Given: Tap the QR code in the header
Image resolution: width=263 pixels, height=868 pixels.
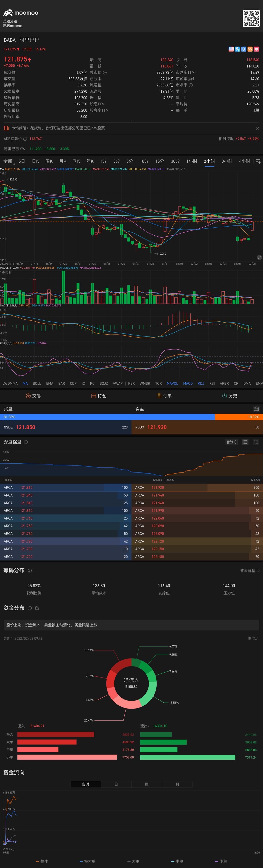Looking at the screenshot, I should point(251,18).
